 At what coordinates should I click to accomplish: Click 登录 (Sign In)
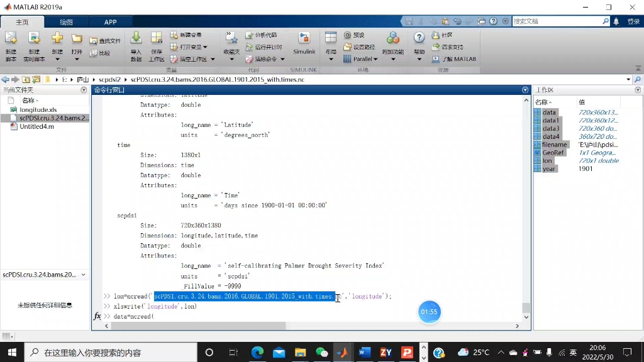(x=633, y=22)
